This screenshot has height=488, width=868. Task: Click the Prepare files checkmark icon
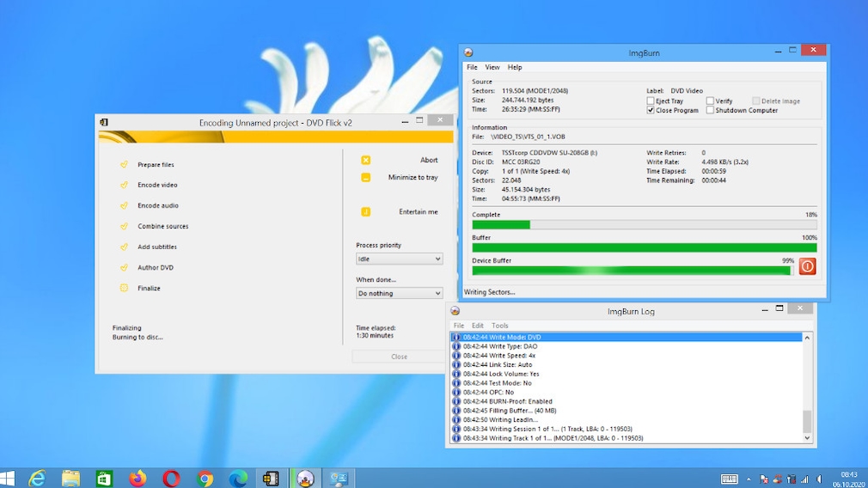124,164
